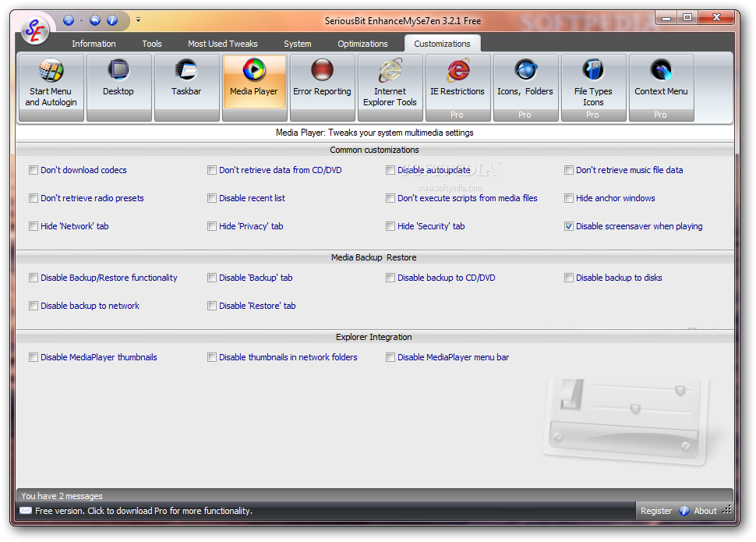Enable Don't retrieve radio presets
Viewport: 756px width, 542px height.
click(x=34, y=198)
